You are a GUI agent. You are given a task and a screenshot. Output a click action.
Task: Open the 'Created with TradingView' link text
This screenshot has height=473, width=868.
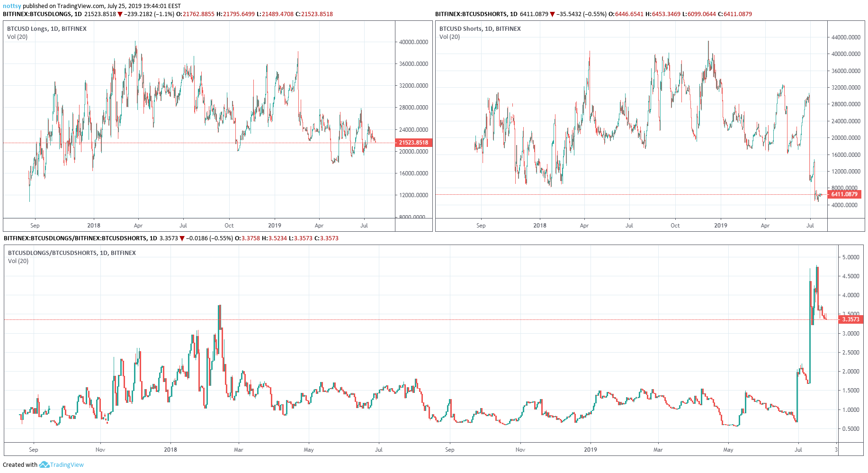pyautogui.click(x=43, y=465)
